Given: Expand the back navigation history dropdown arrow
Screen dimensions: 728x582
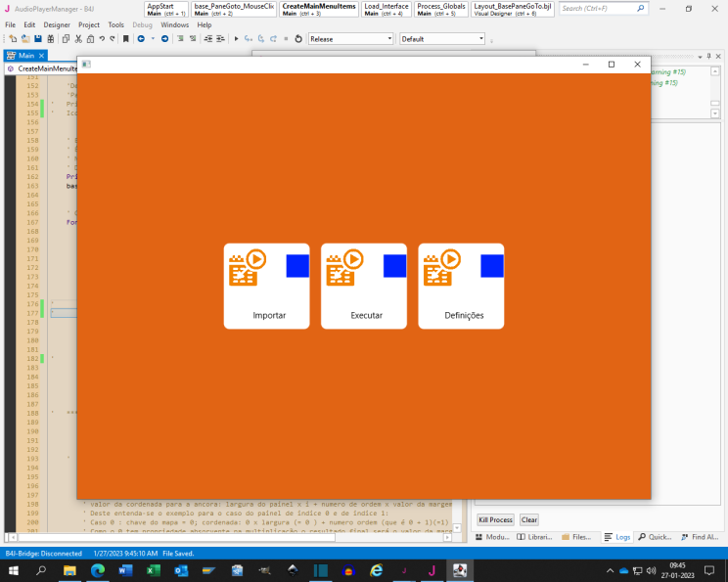Looking at the screenshot, I should (153, 39).
